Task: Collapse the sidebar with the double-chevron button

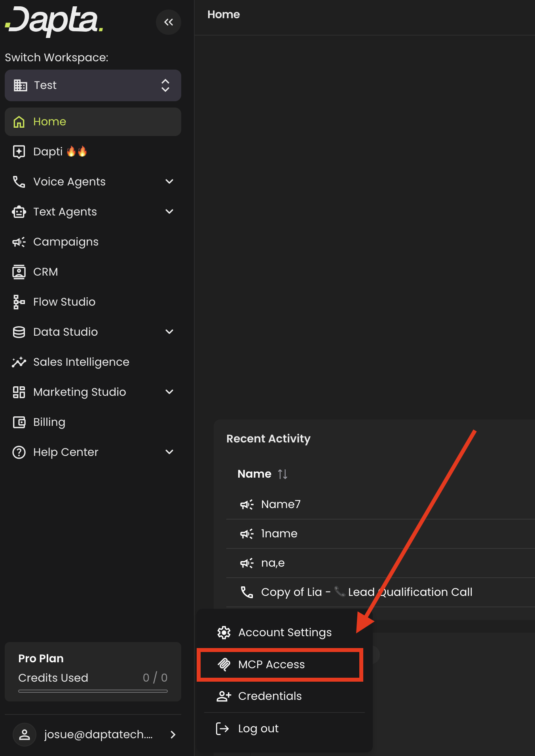Action: tap(169, 22)
